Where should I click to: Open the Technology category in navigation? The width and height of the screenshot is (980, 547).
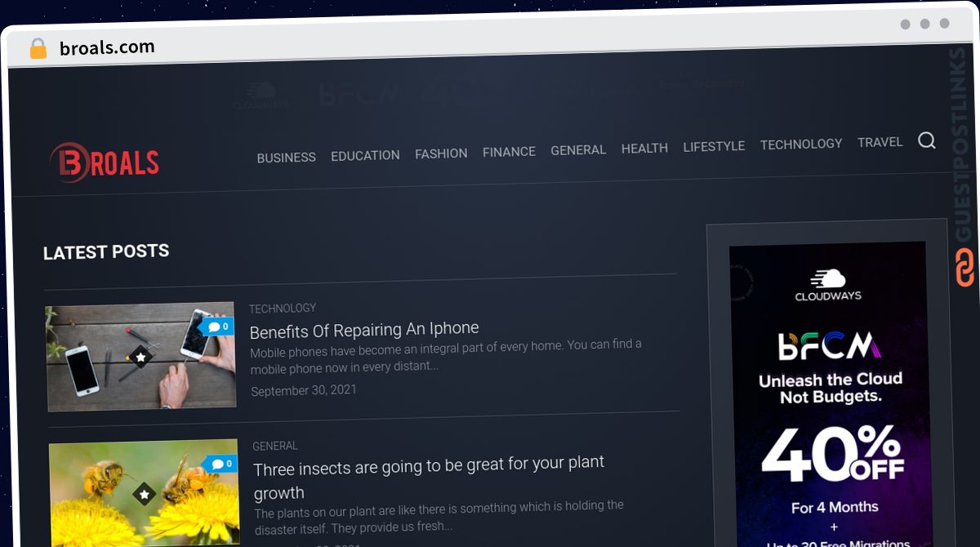pos(801,144)
